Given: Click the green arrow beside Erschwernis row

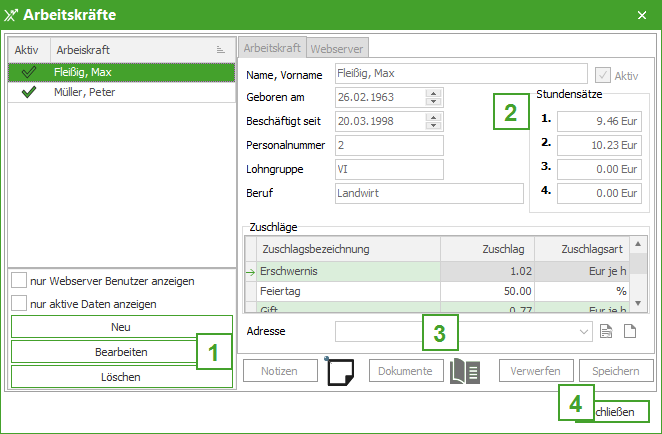Looking at the screenshot, I should [x=250, y=272].
